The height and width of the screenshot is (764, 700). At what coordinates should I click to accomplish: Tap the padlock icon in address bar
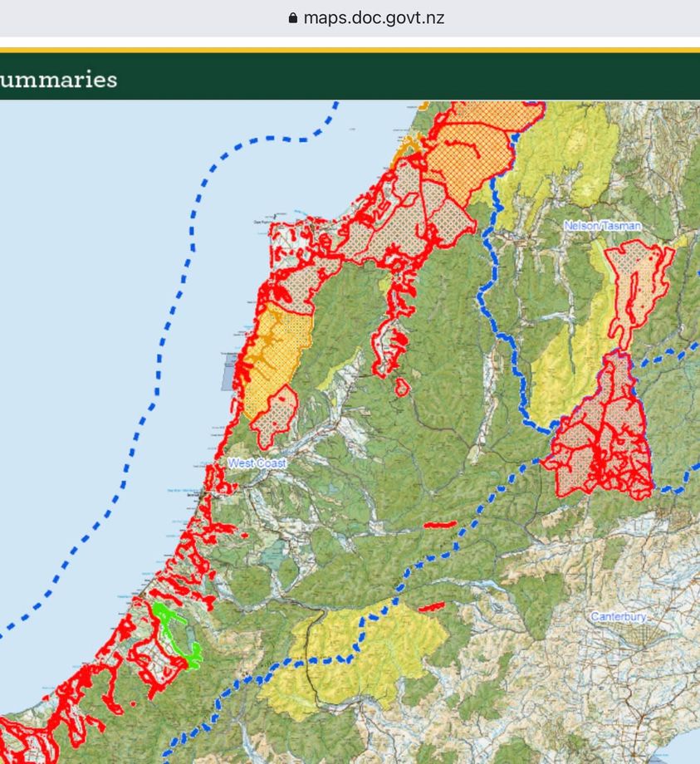point(291,18)
